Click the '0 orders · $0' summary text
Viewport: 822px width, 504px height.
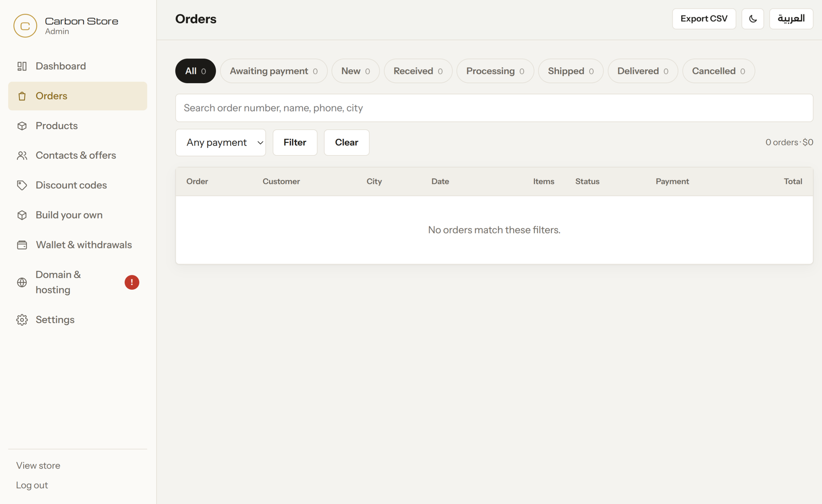(789, 142)
